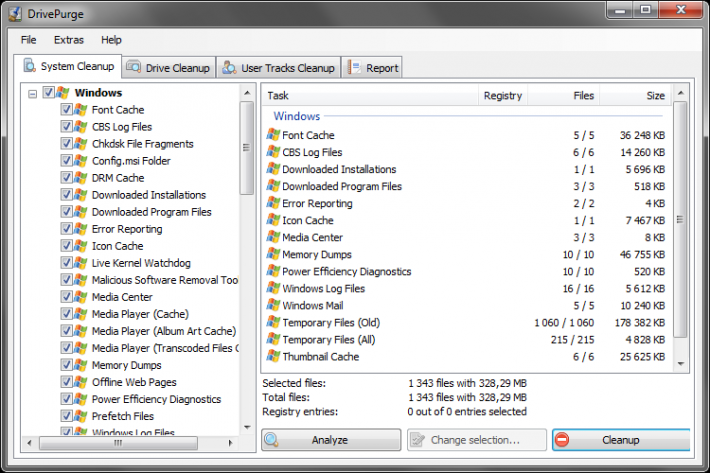Switch to the Report tab
The image size is (710, 473).
[x=372, y=67]
